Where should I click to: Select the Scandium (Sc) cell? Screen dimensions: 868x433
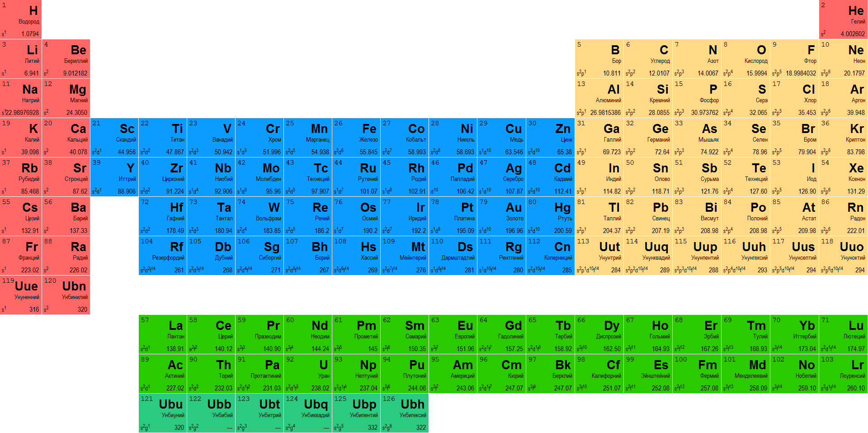coord(114,138)
